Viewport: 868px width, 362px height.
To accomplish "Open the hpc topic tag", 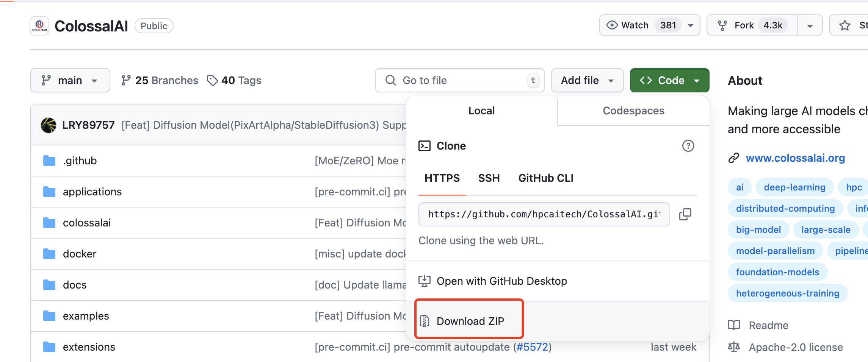I will pos(854,187).
